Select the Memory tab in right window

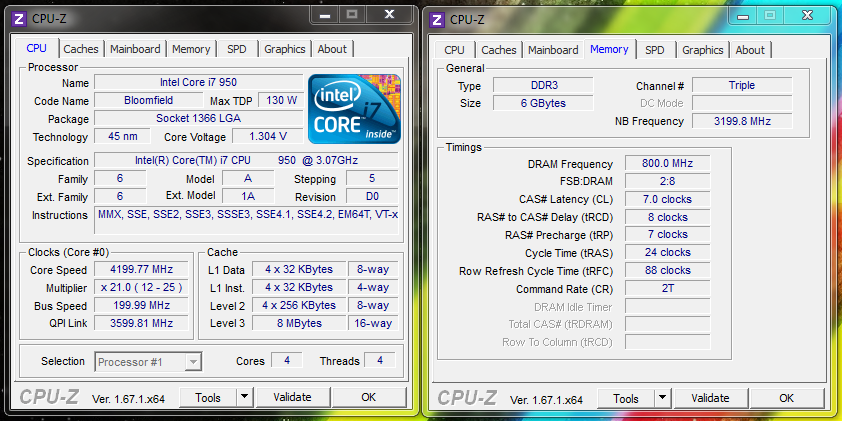coord(609,49)
